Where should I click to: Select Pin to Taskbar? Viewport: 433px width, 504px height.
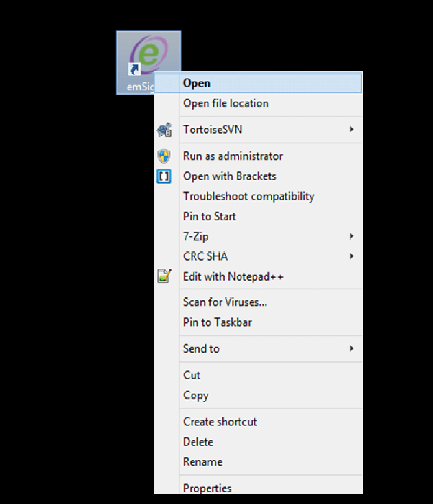coord(217,322)
